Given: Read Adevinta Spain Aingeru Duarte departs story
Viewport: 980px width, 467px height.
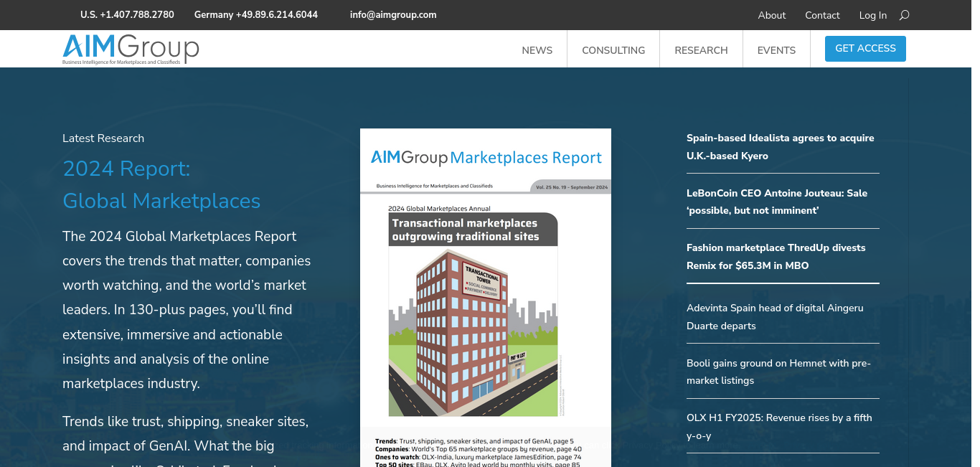Looking at the screenshot, I should [x=775, y=316].
